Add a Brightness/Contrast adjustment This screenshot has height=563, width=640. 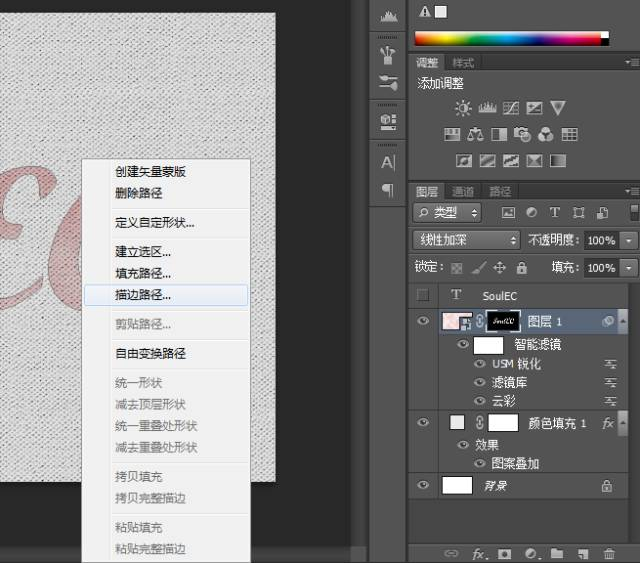tap(463, 108)
